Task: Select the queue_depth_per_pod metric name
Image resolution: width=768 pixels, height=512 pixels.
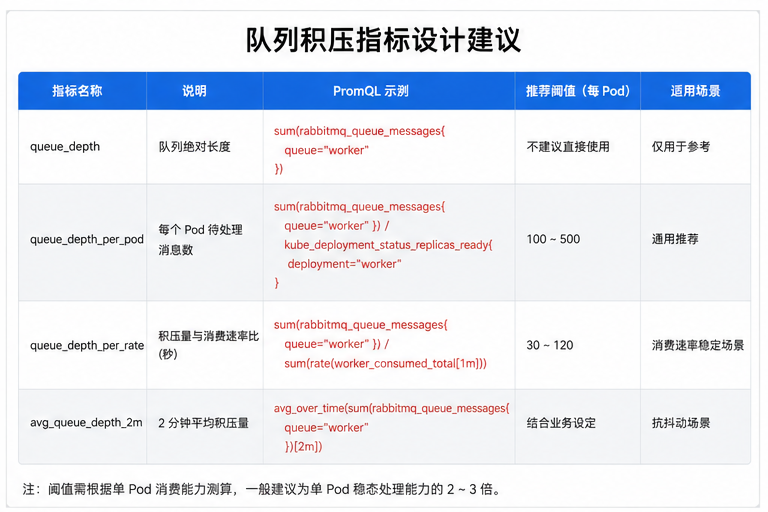Action: [87, 239]
